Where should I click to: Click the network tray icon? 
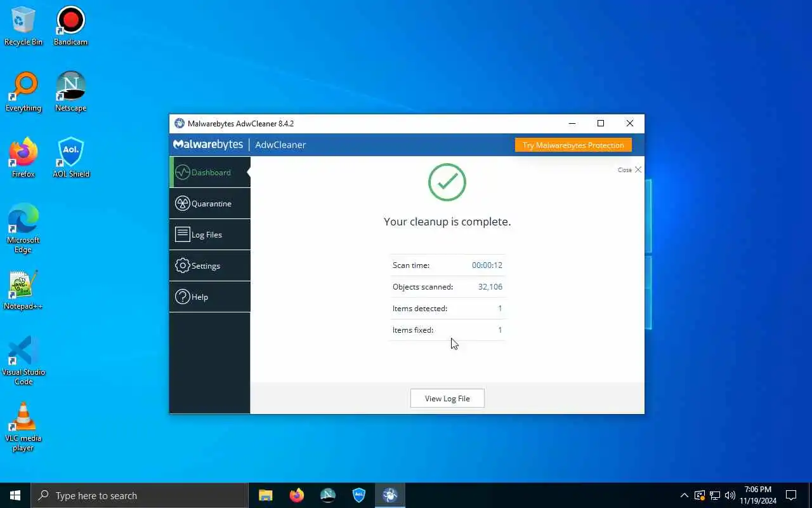click(715, 495)
